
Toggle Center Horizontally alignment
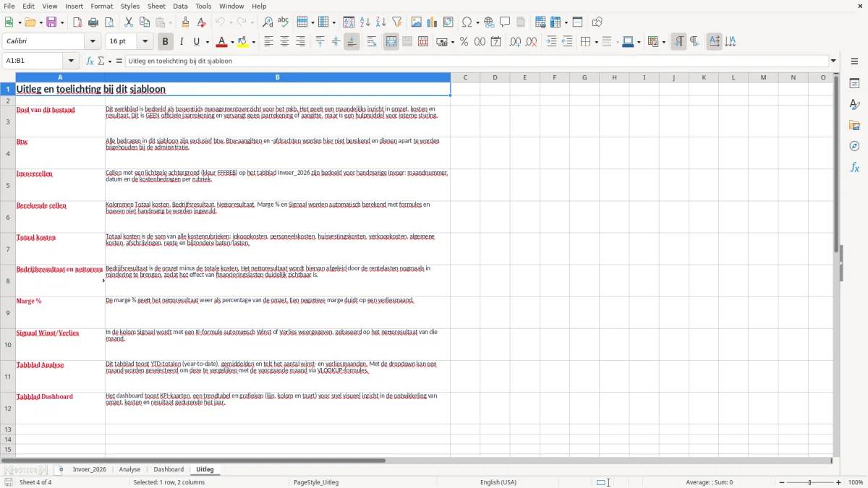coord(284,42)
